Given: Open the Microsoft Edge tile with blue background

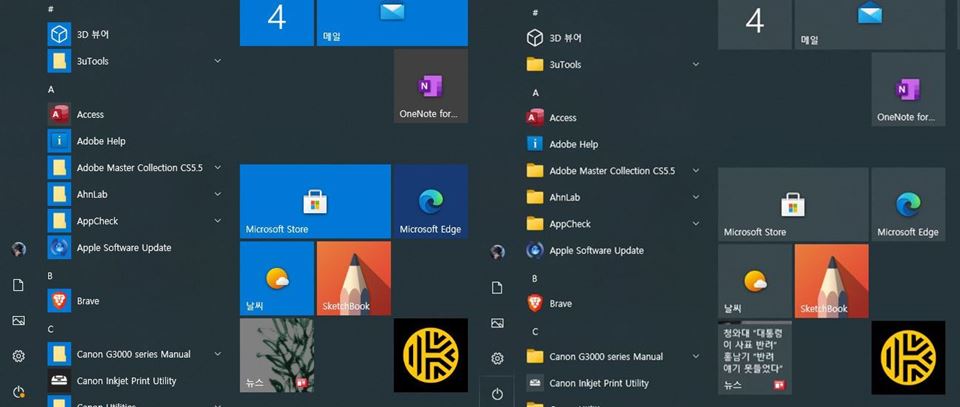Looking at the screenshot, I should (x=430, y=202).
